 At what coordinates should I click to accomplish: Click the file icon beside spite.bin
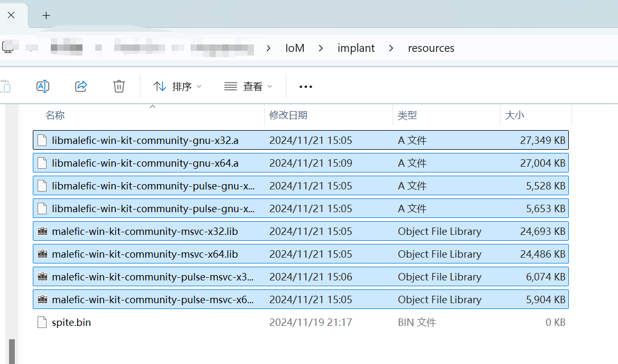point(42,322)
